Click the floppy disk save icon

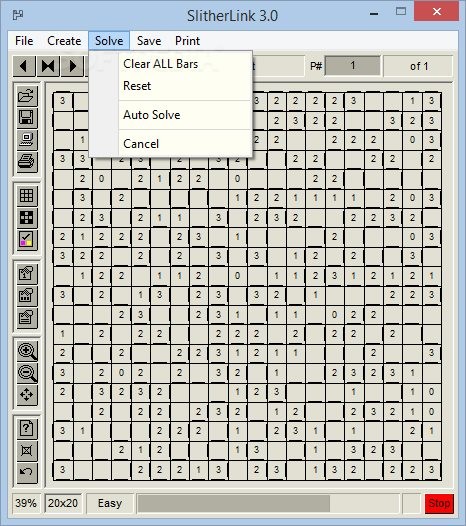(27, 118)
